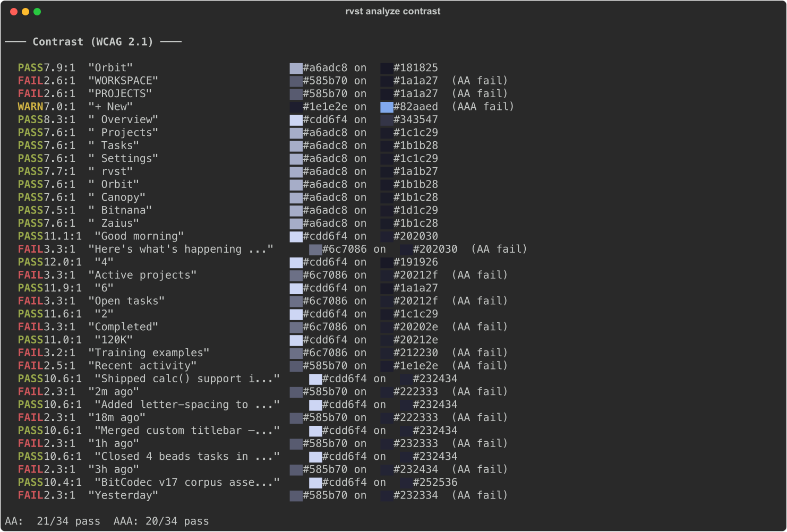Click the foreground swatch in the "18m ago" row
Image resolution: width=787 pixels, height=532 pixels.
coord(296,418)
